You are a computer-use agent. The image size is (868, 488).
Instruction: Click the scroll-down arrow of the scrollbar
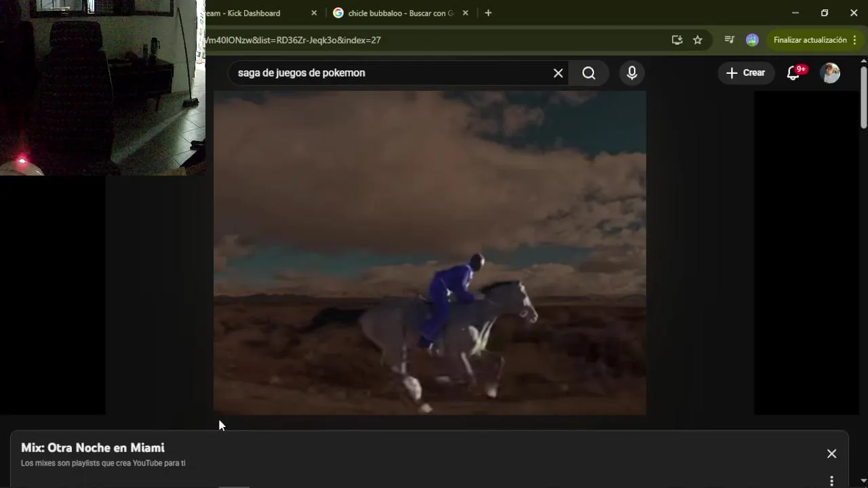point(863,481)
